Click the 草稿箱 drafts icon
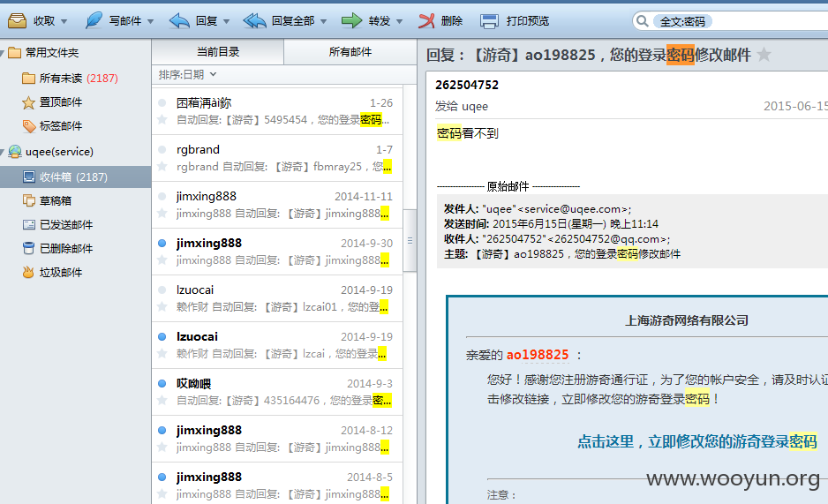This screenshot has height=504, width=828. tap(28, 200)
